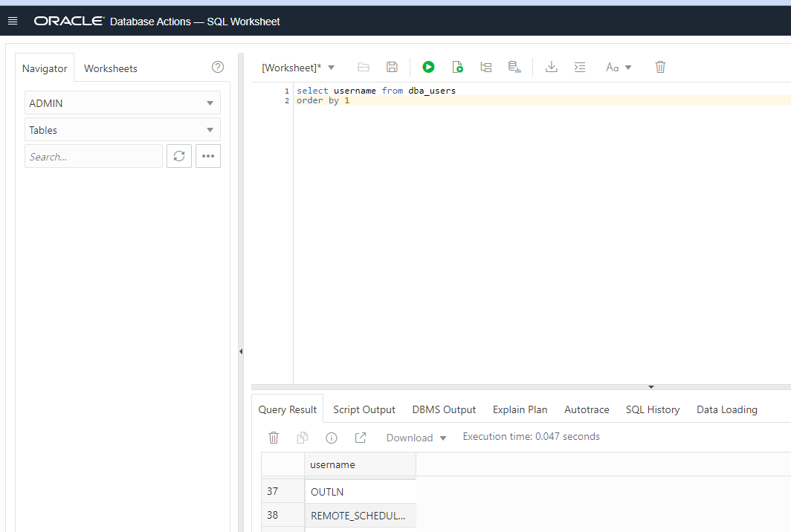Expand the Download dropdown in Query Result
This screenshot has width=791, height=532.
pyautogui.click(x=415, y=437)
